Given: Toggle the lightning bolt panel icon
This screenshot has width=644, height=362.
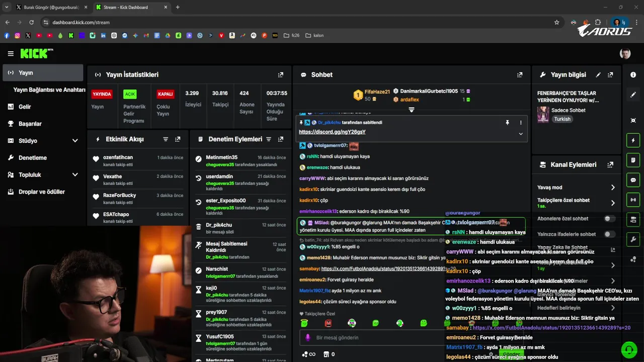Looking at the screenshot, I should [x=633, y=140].
